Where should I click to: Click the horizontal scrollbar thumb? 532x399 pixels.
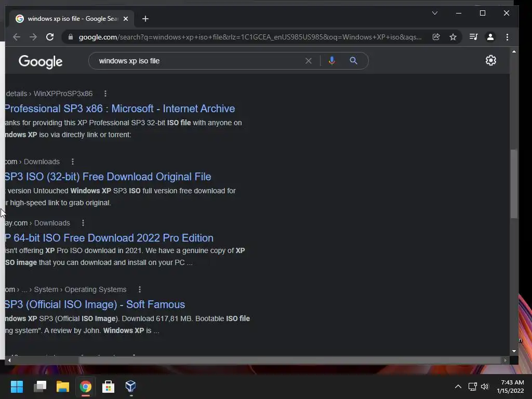click(289, 361)
